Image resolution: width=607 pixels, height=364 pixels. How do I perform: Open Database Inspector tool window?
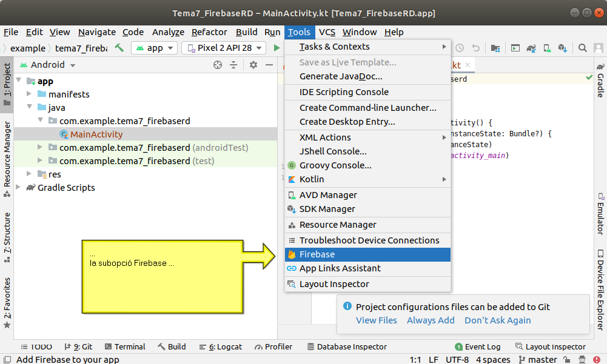click(347, 346)
